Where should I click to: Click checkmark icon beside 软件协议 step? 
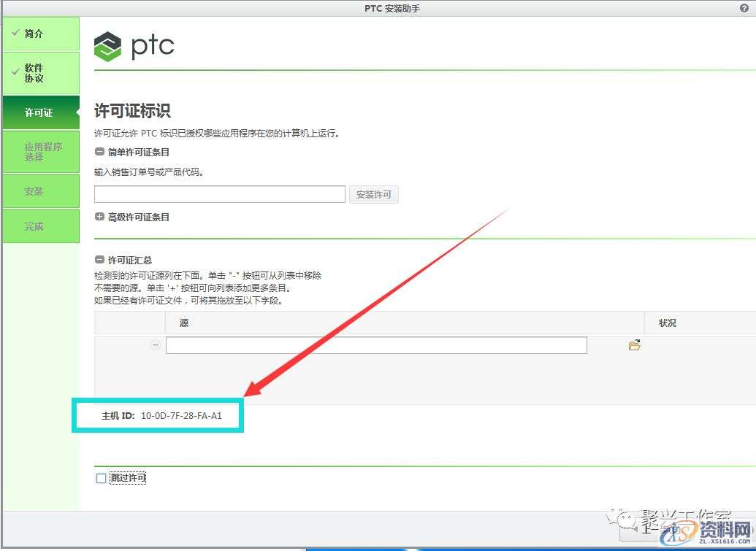[x=15, y=72]
